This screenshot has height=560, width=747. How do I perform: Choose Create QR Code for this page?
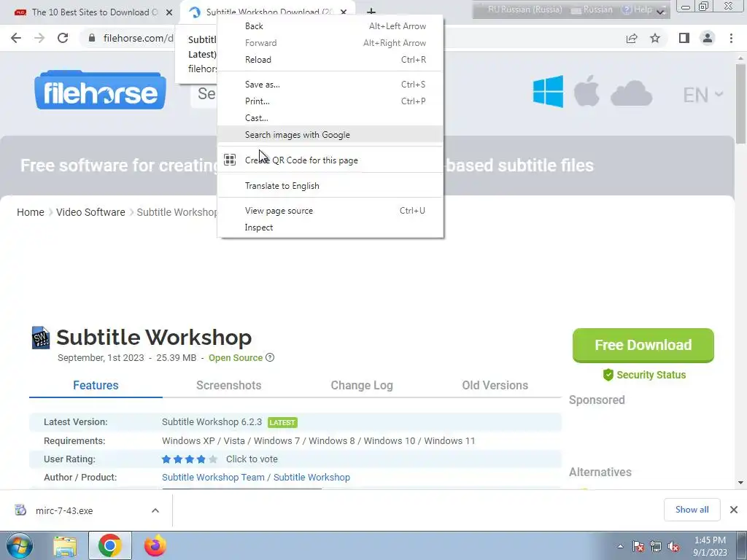click(330, 160)
